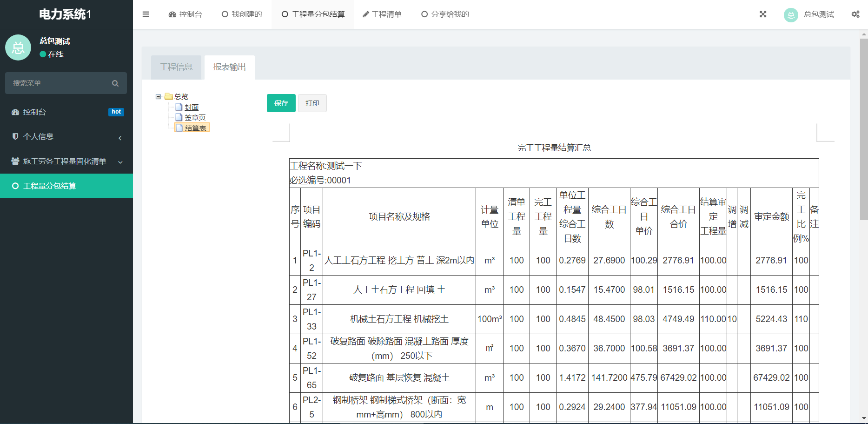Image resolution: width=868 pixels, height=424 pixels.
Task: Open the settings gears icon
Action: click(855, 14)
